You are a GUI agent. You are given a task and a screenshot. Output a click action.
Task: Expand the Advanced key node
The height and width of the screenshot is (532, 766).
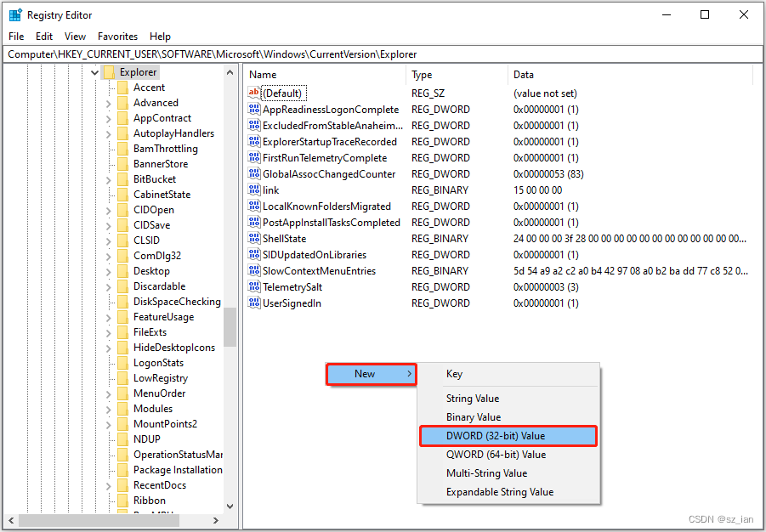pyautogui.click(x=109, y=103)
